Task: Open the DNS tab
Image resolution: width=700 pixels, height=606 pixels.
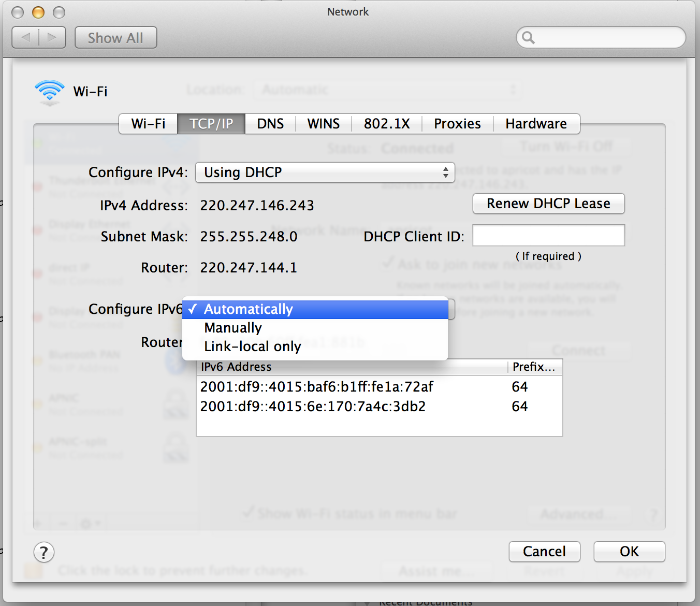Action: 270,124
